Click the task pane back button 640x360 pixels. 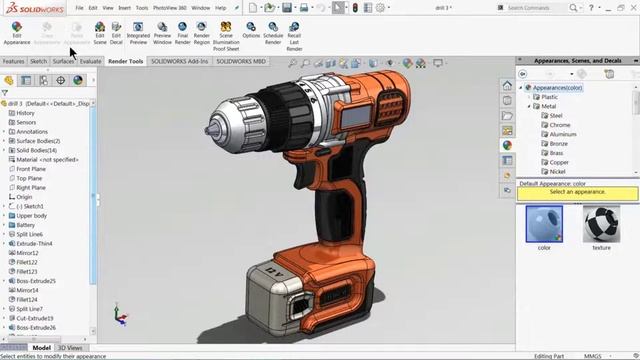[522, 74]
